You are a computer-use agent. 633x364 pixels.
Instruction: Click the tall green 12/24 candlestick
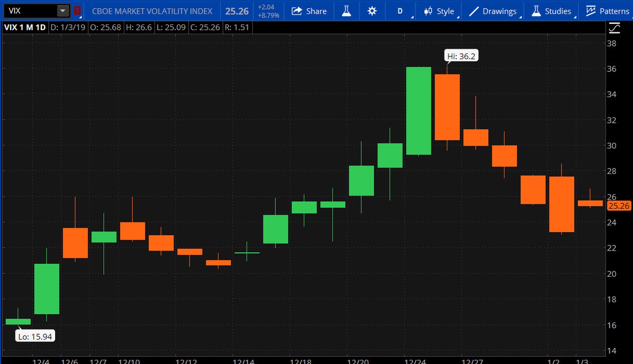pos(418,111)
